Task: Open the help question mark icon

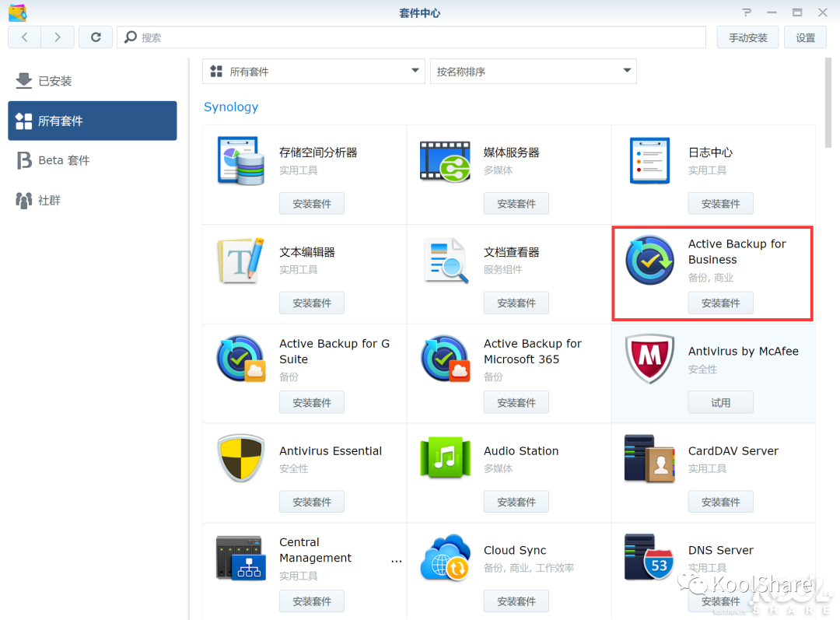Action: coord(747,12)
